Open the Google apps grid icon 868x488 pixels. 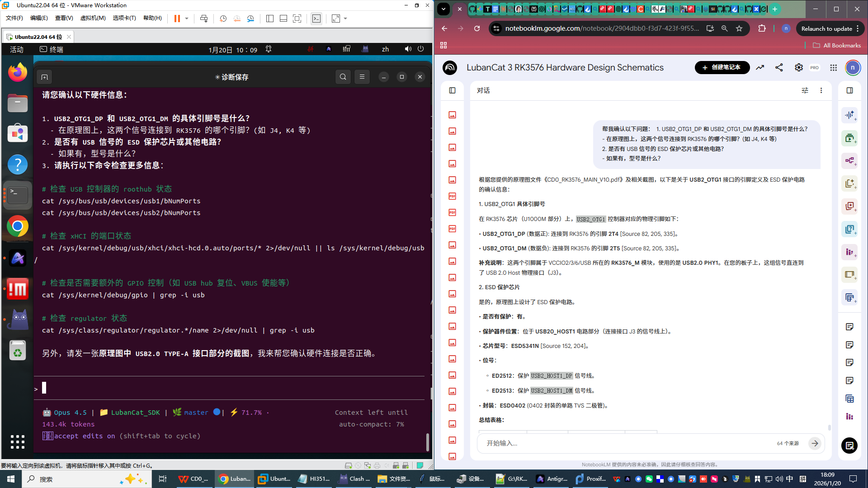coord(834,67)
